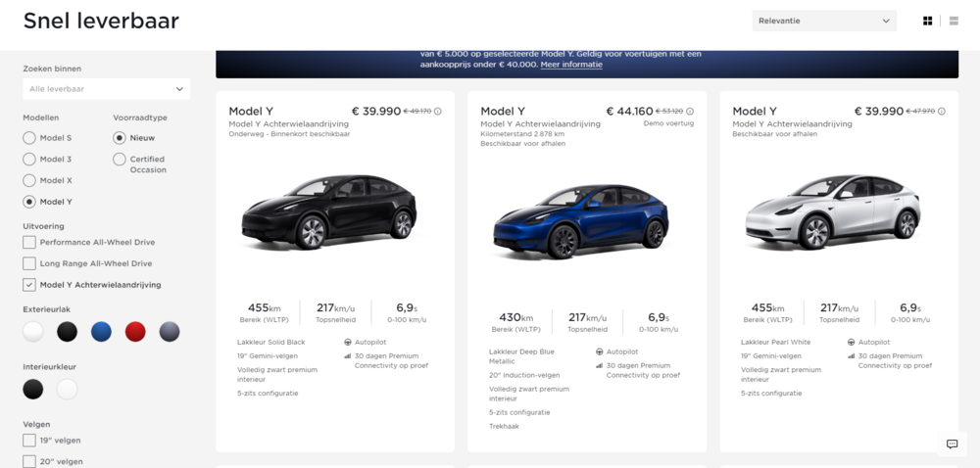
Task: Filter by white exterior paint
Action: [x=33, y=332]
